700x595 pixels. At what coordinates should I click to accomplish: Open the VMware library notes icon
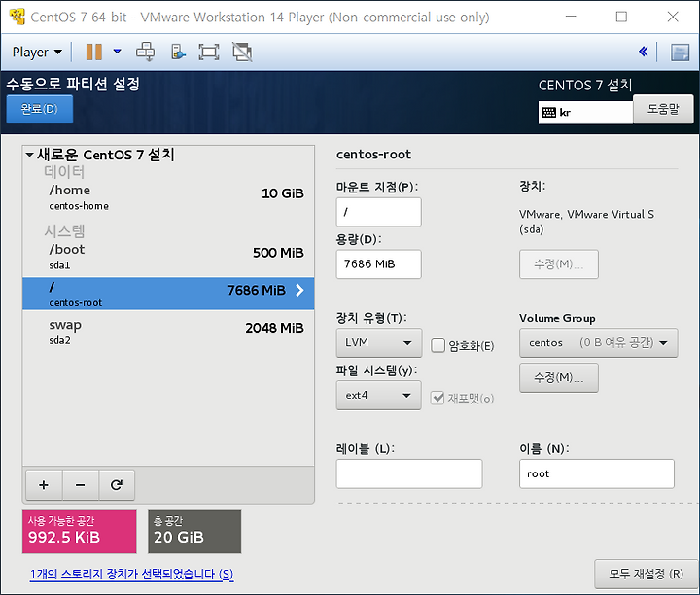[680, 52]
